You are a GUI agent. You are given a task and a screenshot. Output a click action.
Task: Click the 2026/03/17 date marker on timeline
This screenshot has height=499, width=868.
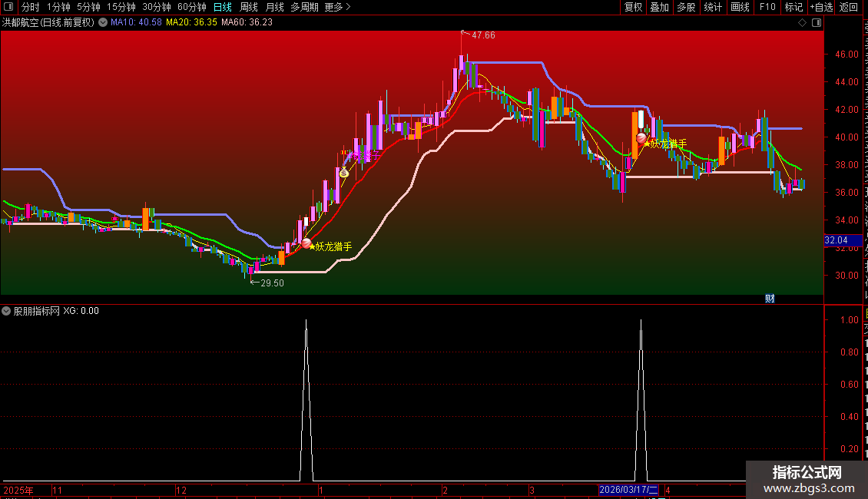coord(628,490)
